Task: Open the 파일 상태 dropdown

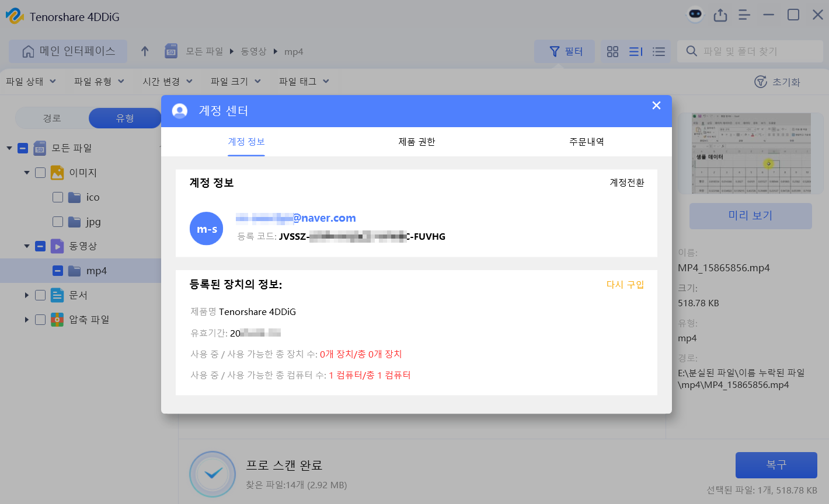Action: pyautogui.click(x=31, y=82)
